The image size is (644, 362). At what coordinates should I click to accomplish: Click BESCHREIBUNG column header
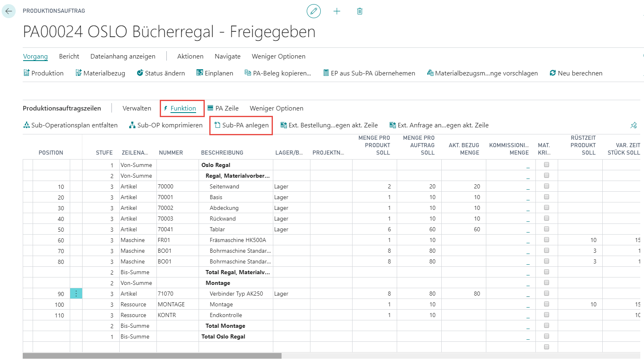click(x=222, y=153)
